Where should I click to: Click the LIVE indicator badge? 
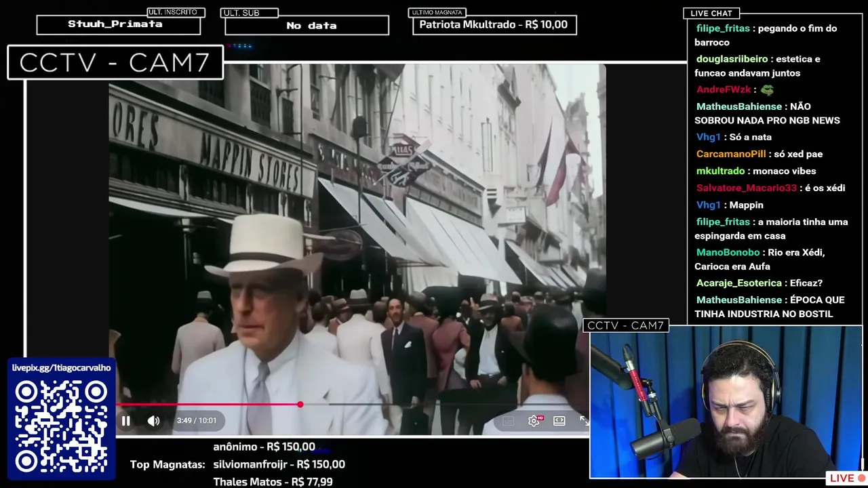847,479
